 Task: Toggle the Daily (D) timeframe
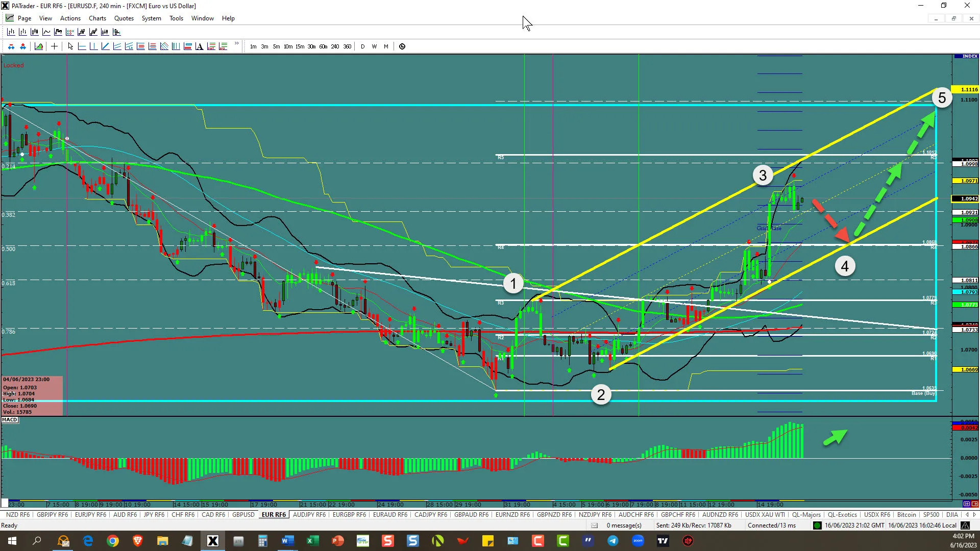(362, 46)
